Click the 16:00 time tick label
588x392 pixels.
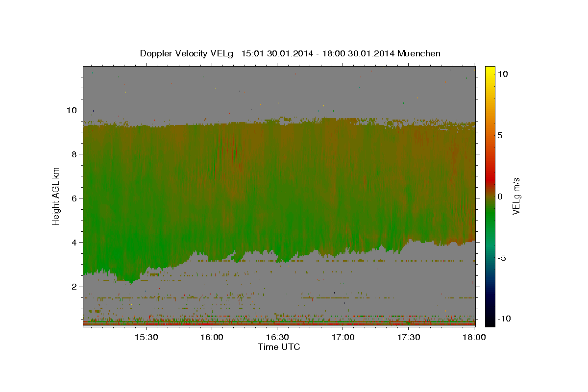click(212, 337)
